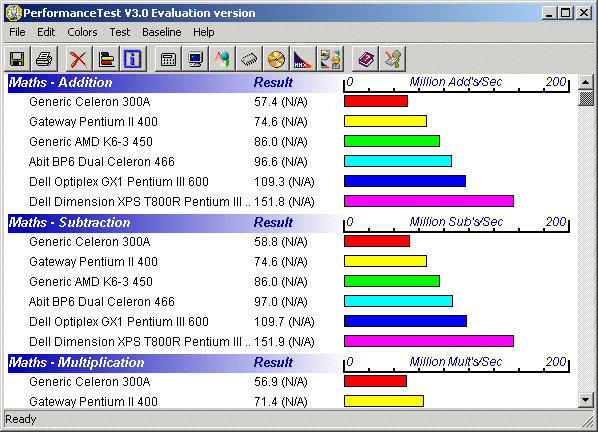Run the memory chip test icon
The height and width of the screenshot is (432, 598).
pos(249,59)
